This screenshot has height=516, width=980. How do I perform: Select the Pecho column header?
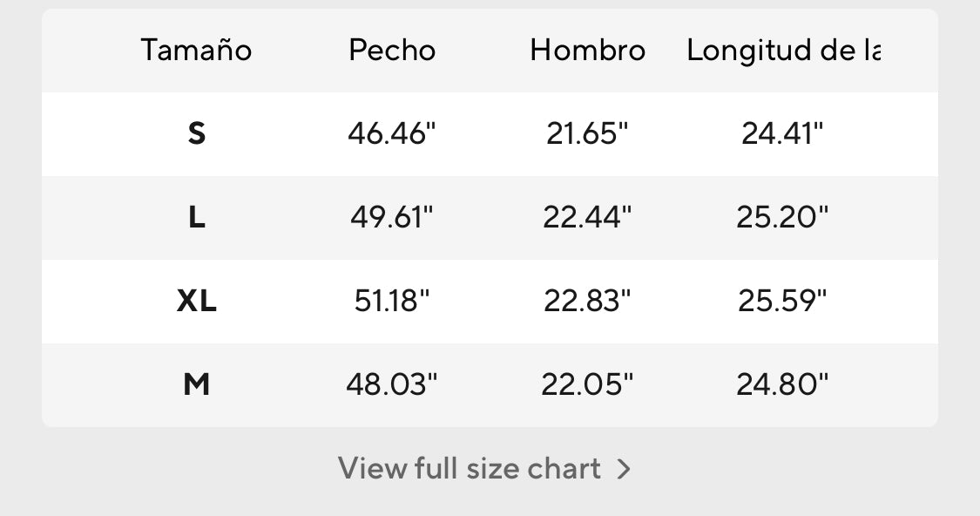(392, 50)
